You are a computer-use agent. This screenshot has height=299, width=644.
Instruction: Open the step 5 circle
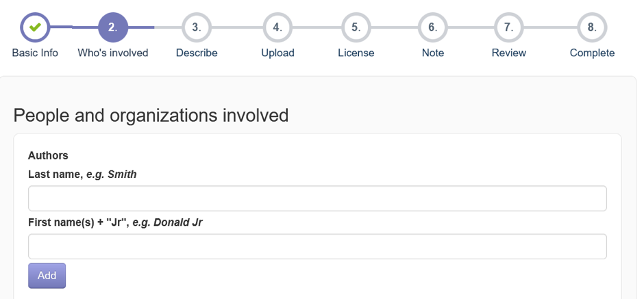point(356,27)
